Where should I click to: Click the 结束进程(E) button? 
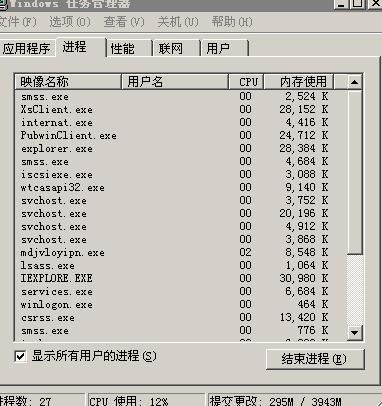coord(315,359)
